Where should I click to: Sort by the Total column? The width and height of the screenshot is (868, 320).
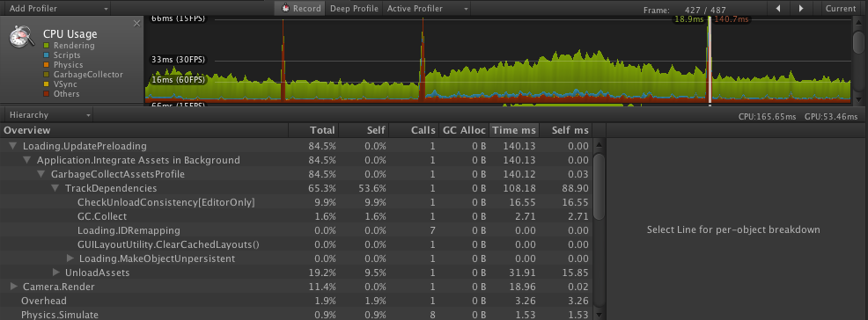tap(314, 130)
